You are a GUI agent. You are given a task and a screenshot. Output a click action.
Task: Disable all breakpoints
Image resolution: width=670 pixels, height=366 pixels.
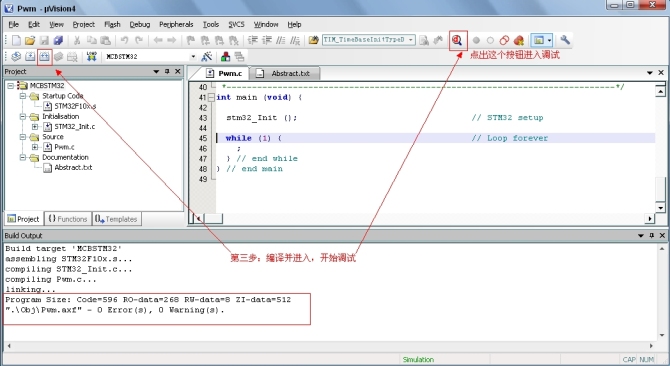[505, 40]
